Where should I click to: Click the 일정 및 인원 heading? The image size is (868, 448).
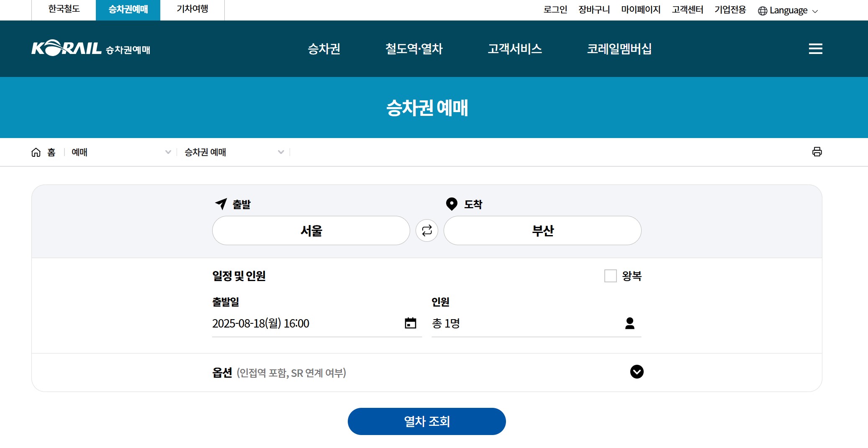tap(239, 276)
